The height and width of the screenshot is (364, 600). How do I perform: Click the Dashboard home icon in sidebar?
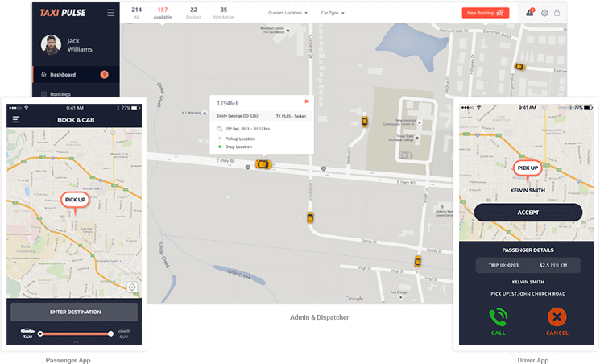pos(43,75)
